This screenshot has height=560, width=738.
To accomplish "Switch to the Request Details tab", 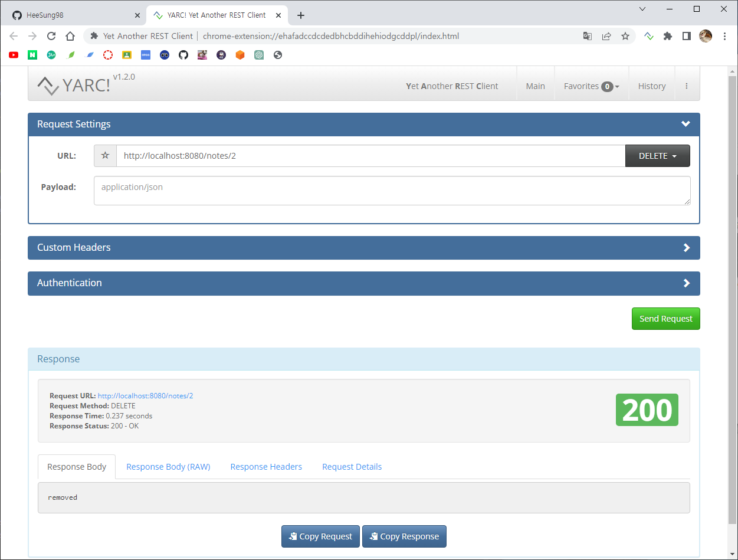I will 352,467.
